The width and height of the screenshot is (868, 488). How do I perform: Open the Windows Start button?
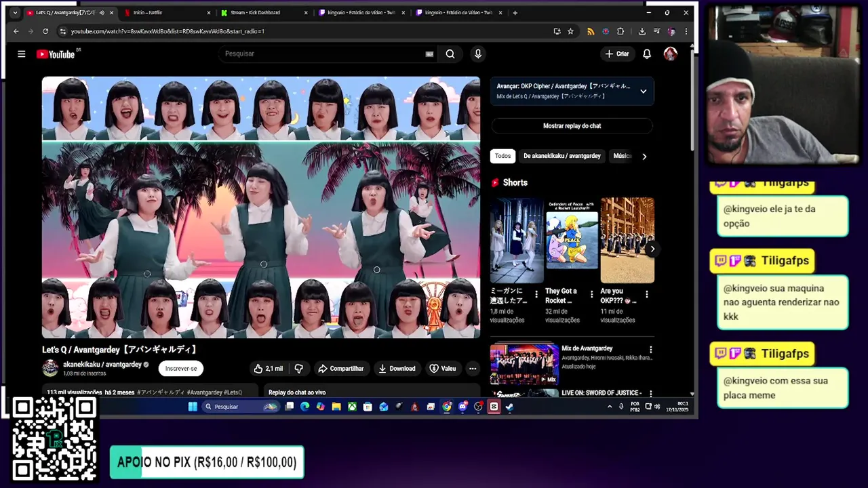pos(193,407)
